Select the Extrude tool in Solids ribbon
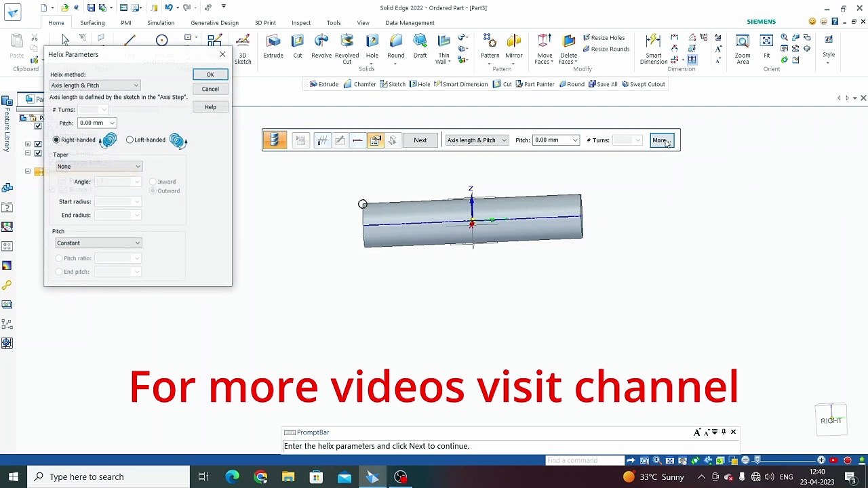The image size is (868, 488). (x=273, y=47)
